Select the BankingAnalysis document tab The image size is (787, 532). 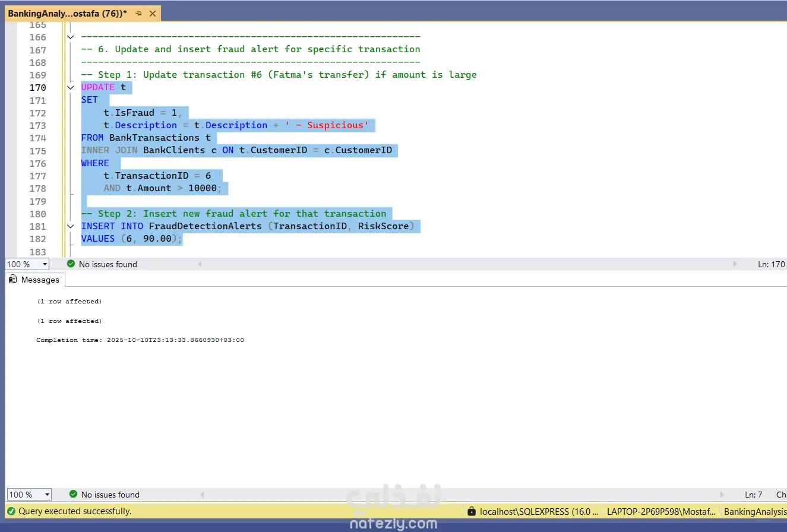pyautogui.click(x=67, y=13)
